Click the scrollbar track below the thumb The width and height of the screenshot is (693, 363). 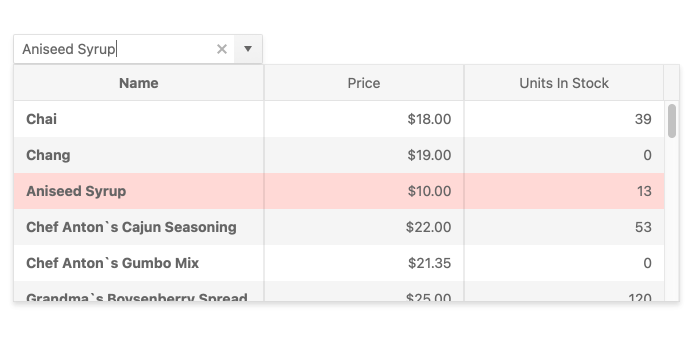coord(672,220)
